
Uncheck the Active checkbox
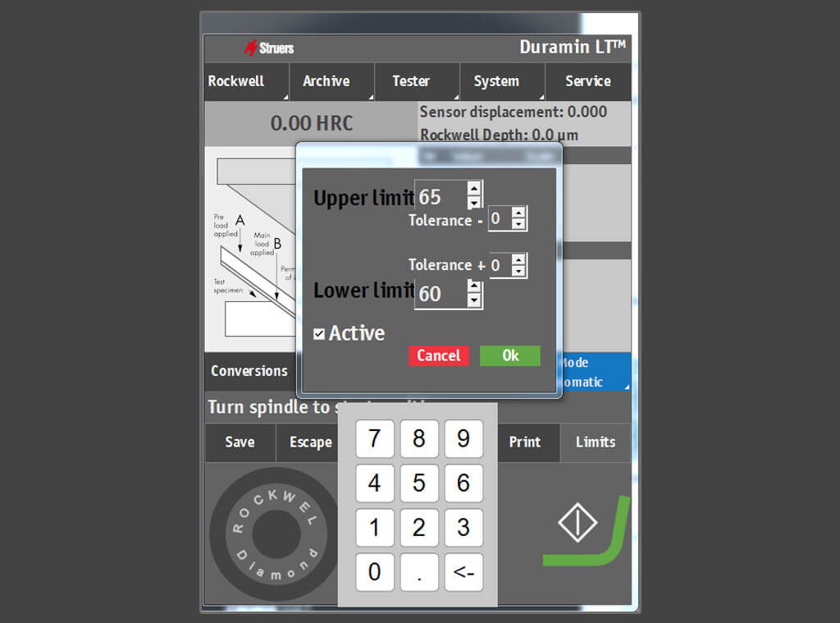(319, 333)
